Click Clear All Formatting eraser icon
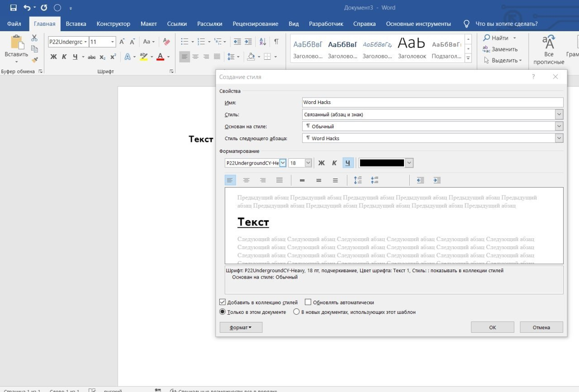The height and width of the screenshot is (392, 579). pos(166,42)
